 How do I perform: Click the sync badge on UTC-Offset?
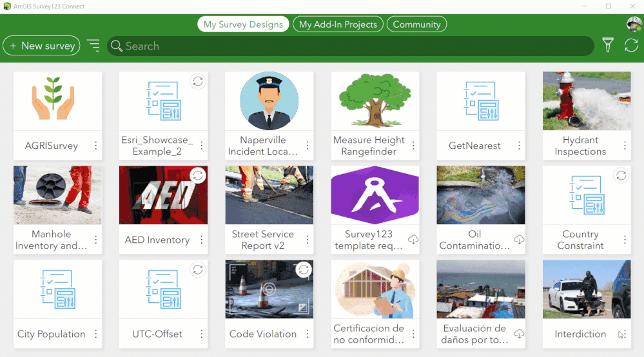pos(198,269)
